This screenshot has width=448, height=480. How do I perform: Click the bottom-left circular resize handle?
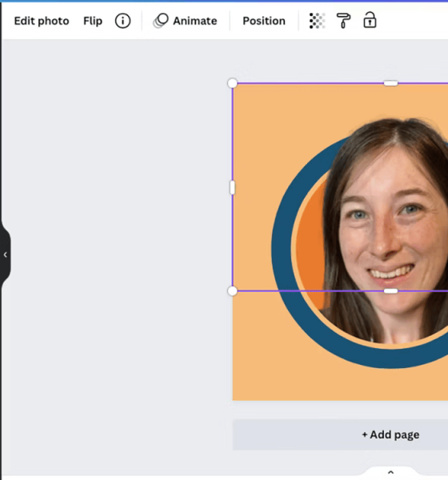pos(233,291)
